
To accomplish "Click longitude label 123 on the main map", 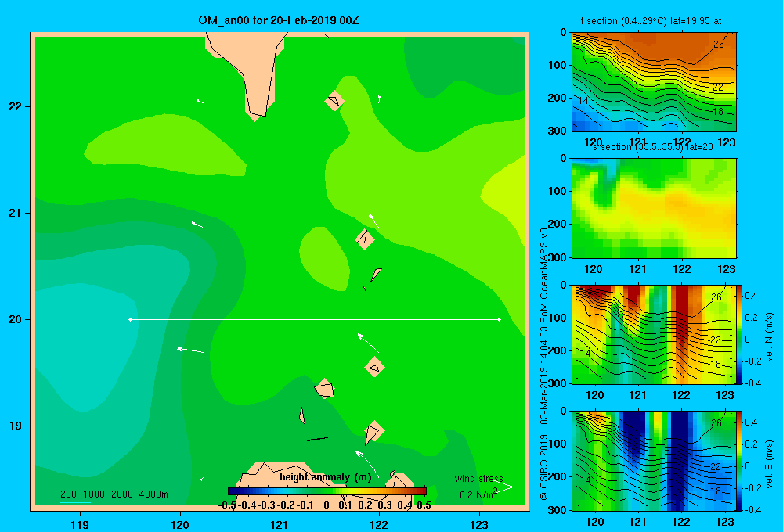I will coord(479,524).
